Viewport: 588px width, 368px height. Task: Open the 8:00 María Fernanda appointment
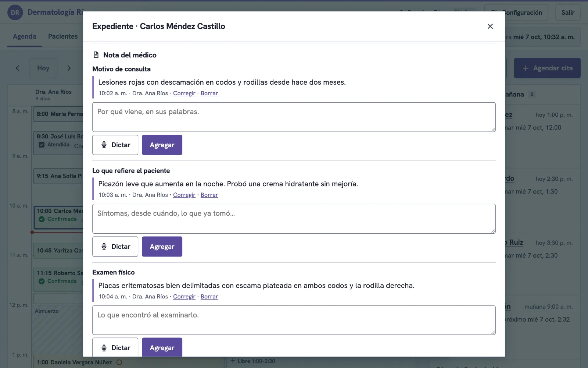click(x=58, y=114)
